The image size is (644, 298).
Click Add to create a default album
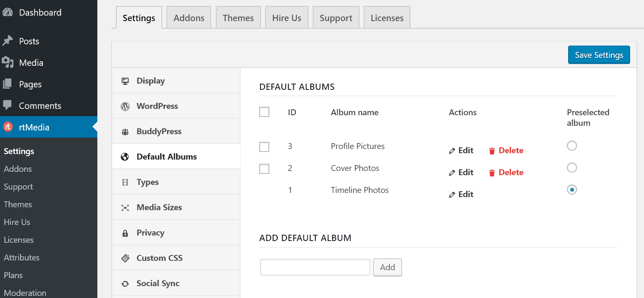387,267
